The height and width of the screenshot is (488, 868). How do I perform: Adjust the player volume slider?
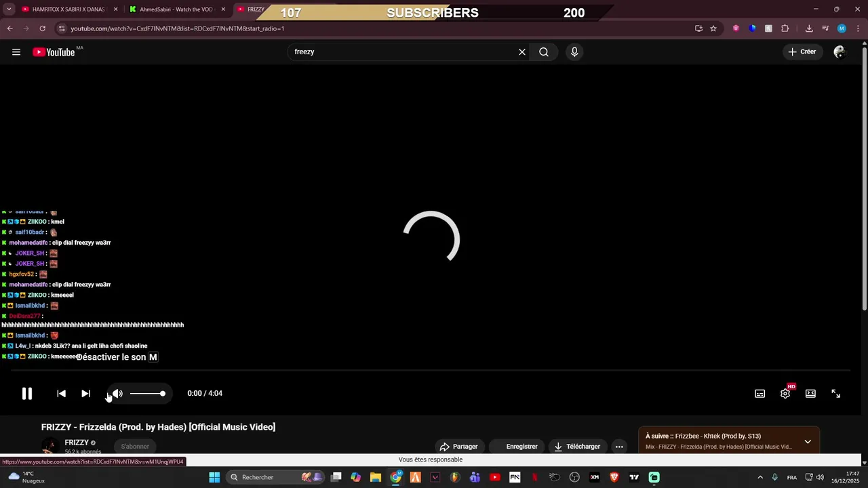click(147, 393)
